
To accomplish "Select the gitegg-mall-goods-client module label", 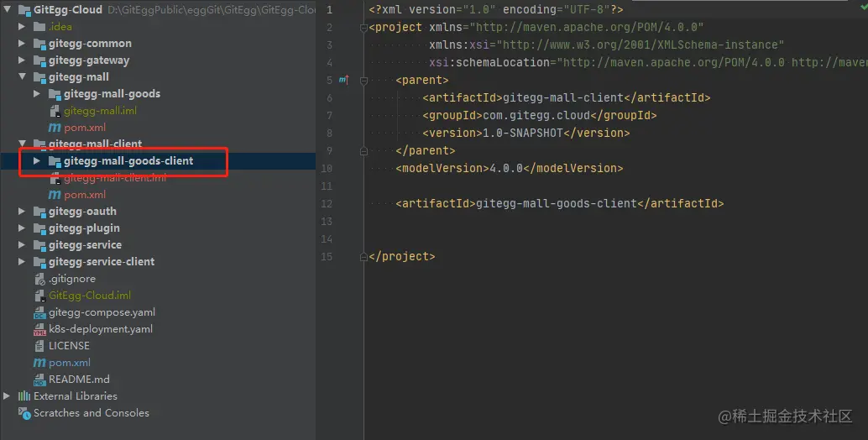I will [128, 160].
